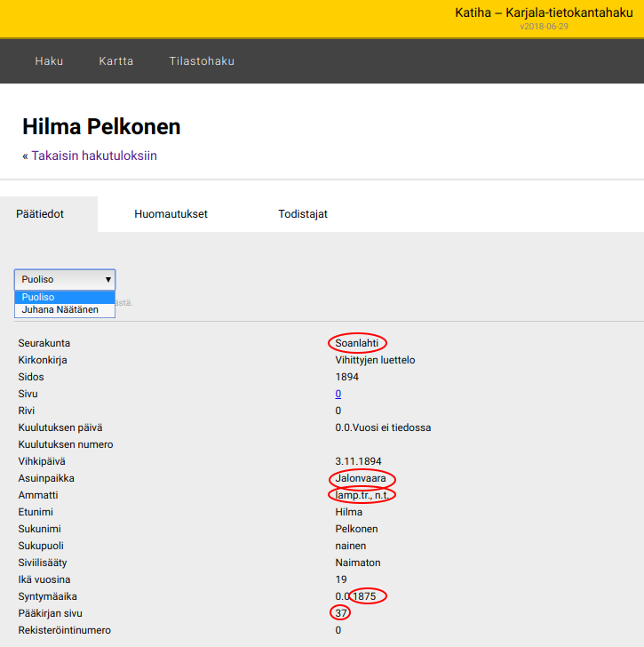Follow the Sivu link showing 0
This screenshot has width=644, height=647.
click(x=338, y=394)
